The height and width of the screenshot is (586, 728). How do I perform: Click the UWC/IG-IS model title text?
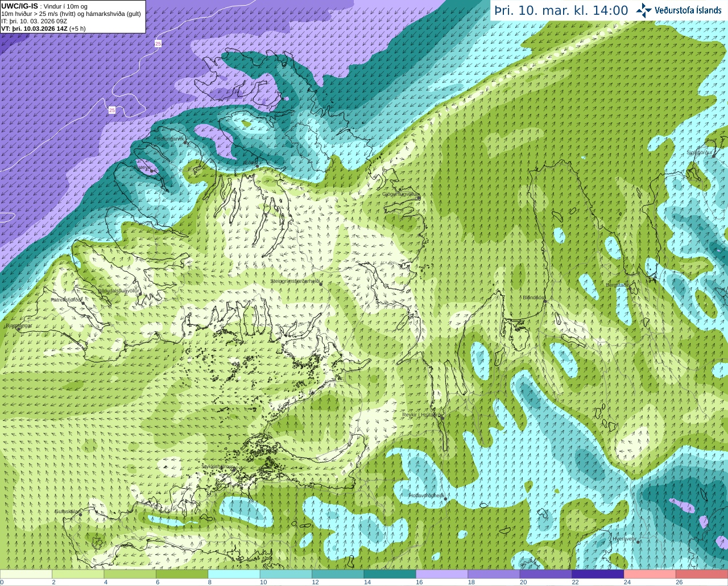pos(19,6)
